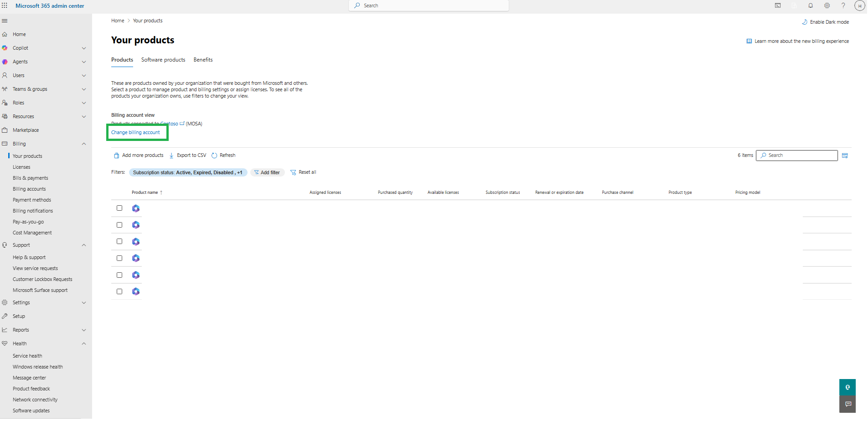868x421 pixels.
Task: Click the Agents icon in sidebar
Action: [x=5, y=62]
